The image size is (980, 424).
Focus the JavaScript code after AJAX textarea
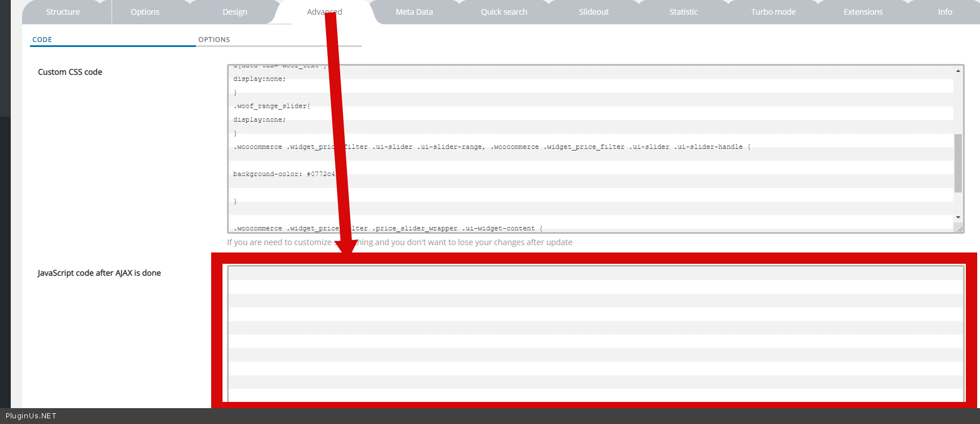[x=594, y=333]
